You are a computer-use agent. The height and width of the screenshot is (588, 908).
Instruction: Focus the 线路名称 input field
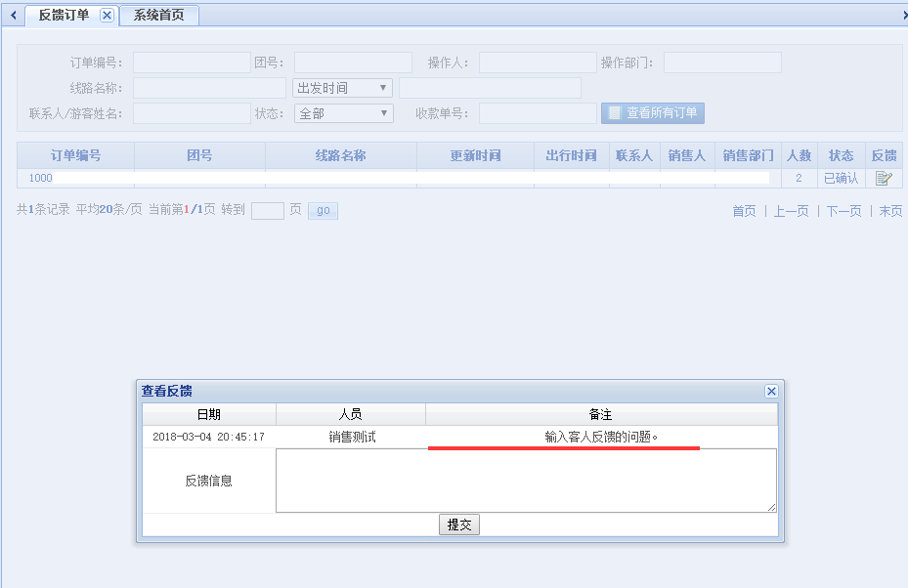click(209, 88)
